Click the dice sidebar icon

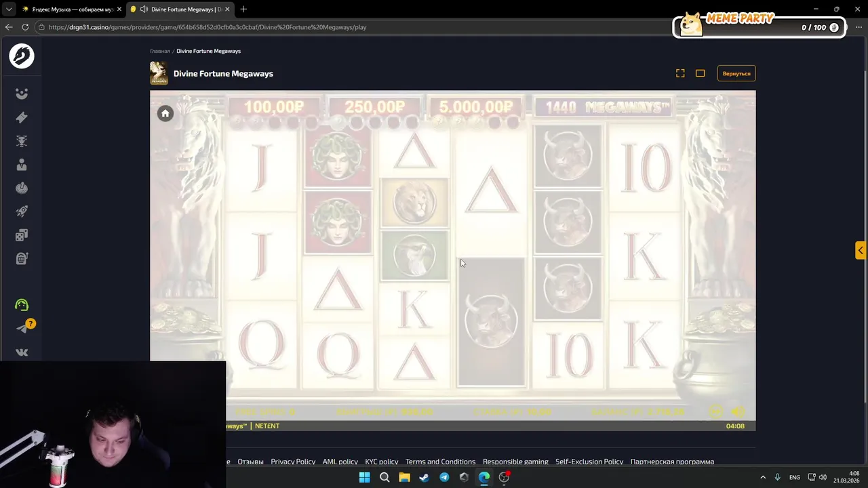(x=22, y=235)
